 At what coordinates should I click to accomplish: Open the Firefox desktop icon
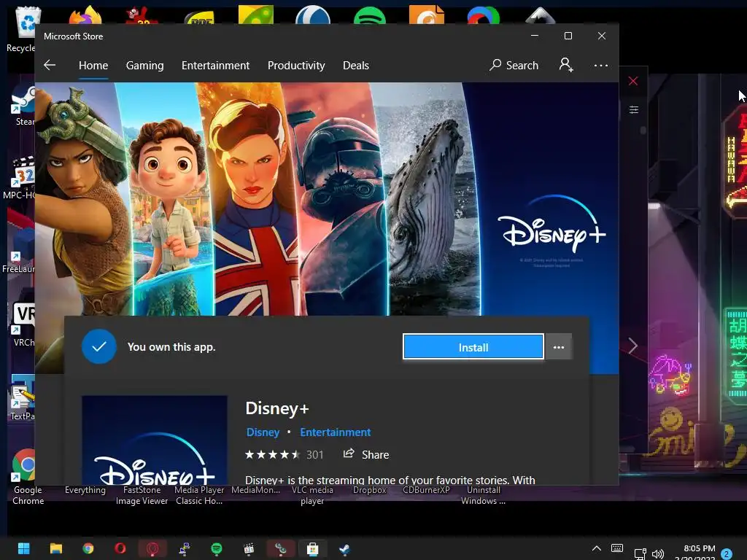pos(85,15)
